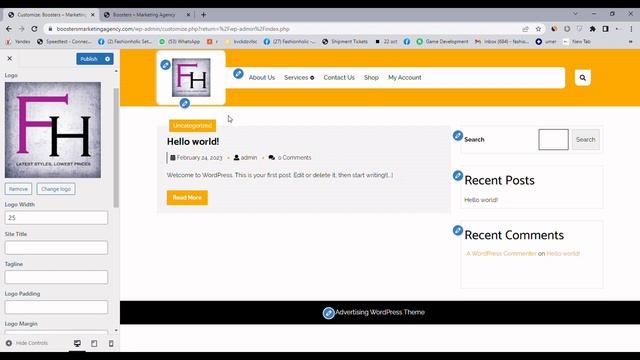Open the Contact Us menu item
This screenshot has width=640, height=360.
point(339,78)
